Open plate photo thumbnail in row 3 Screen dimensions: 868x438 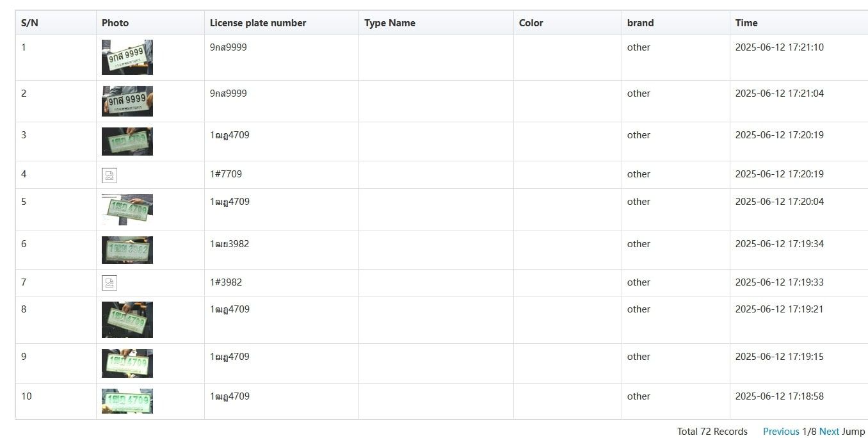127,142
